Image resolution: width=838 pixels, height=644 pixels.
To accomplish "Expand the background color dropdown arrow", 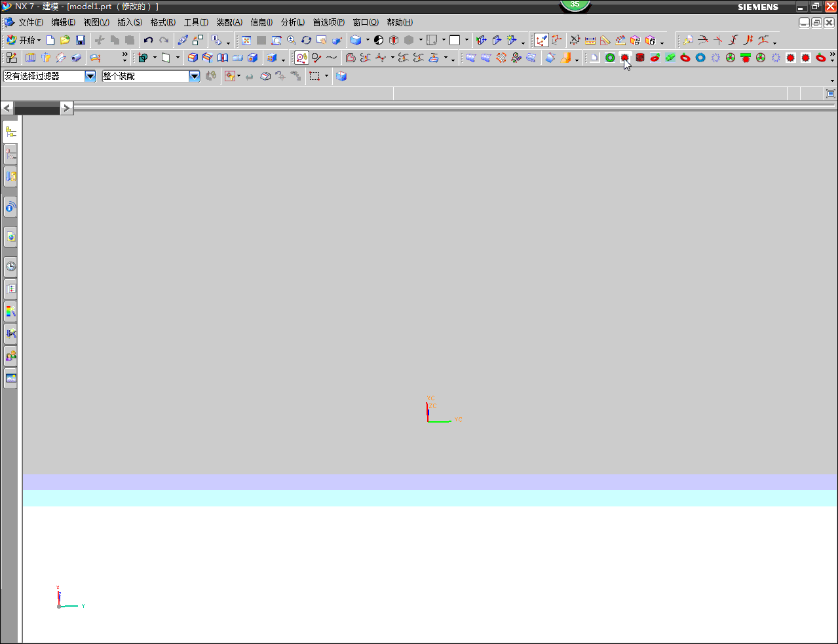I will coord(467,40).
